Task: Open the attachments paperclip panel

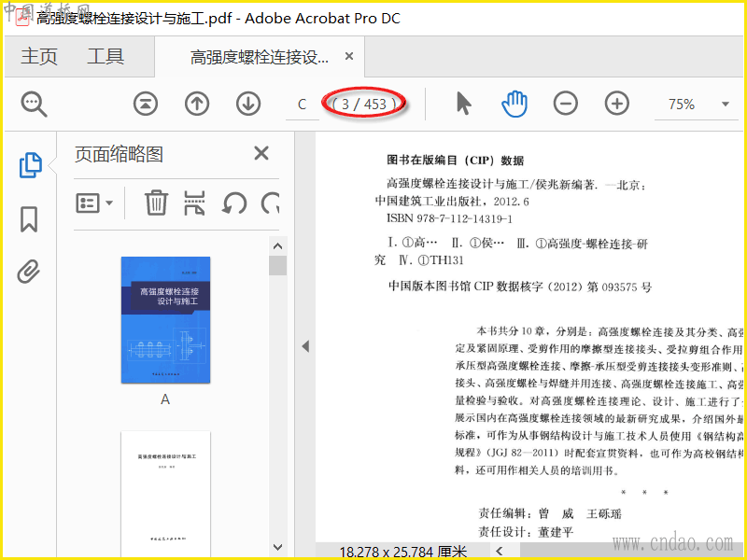Action: [29, 272]
